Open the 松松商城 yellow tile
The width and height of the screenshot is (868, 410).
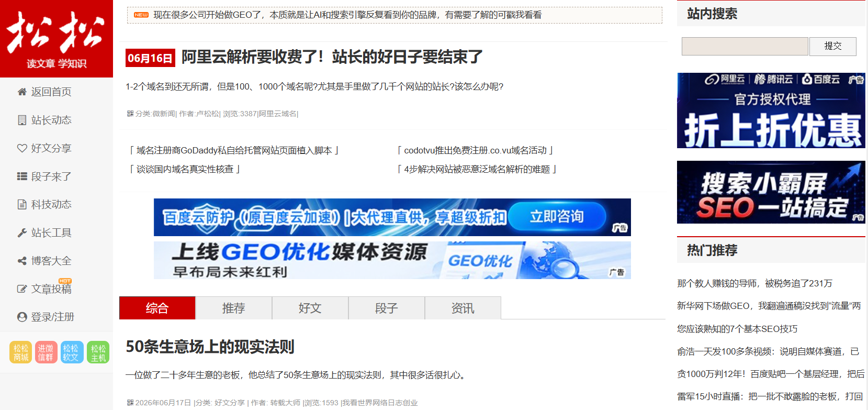click(x=21, y=352)
